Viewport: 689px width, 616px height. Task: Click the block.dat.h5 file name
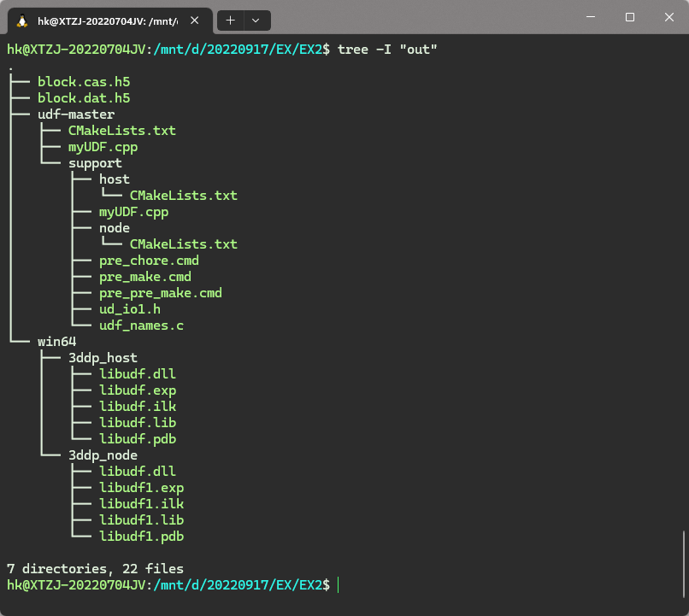click(83, 97)
